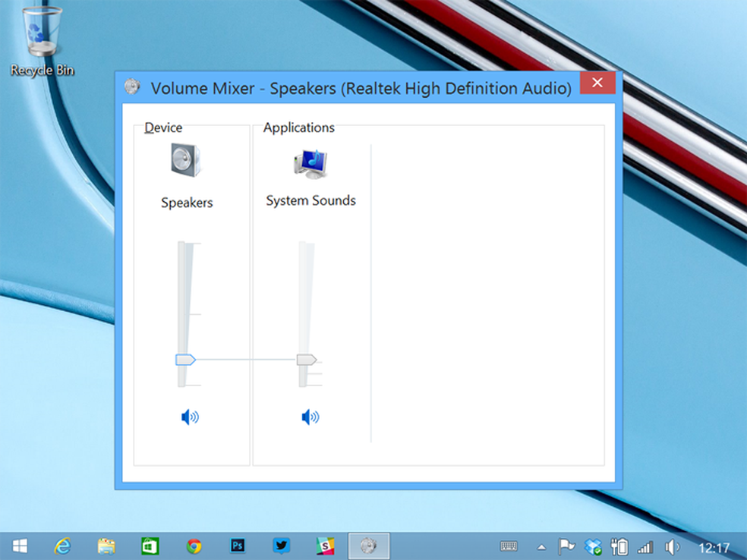Launch Google Chrome from taskbar
The image size is (747, 560).
[194, 546]
